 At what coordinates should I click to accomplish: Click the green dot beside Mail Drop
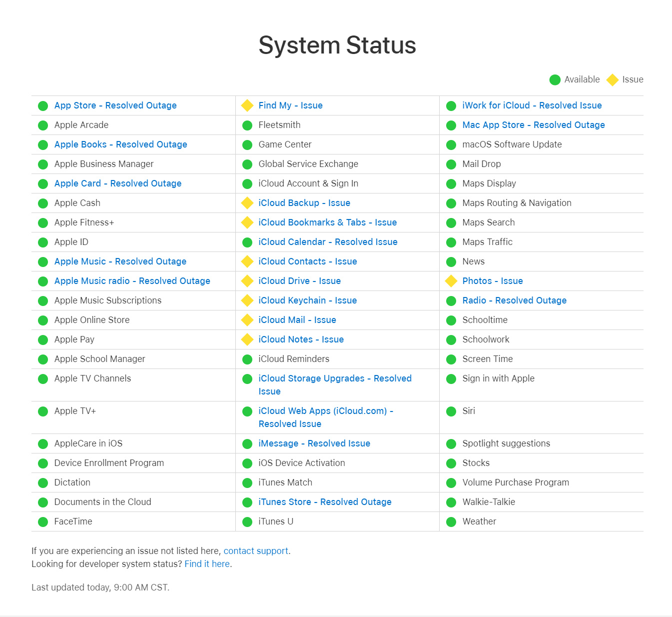point(451,164)
